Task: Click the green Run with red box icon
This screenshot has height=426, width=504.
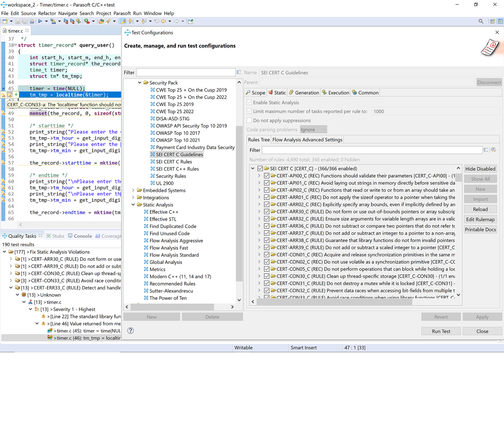Action: click(x=87, y=21)
